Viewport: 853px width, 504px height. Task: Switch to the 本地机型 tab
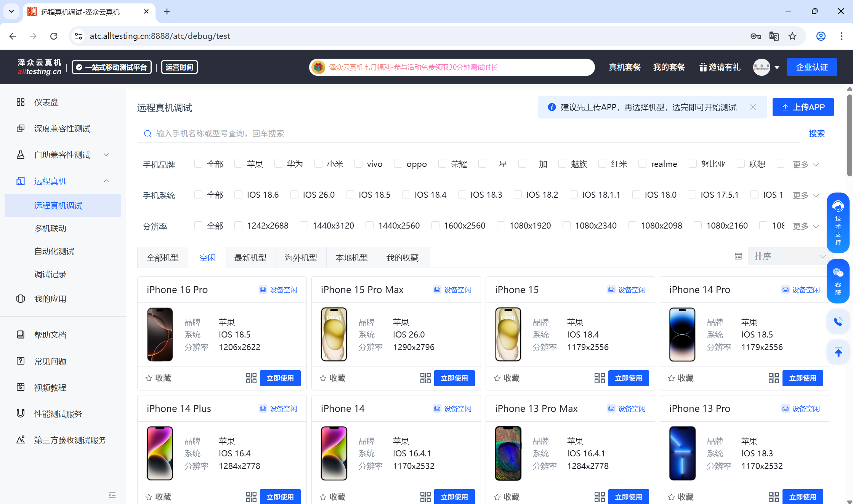(351, 258)
